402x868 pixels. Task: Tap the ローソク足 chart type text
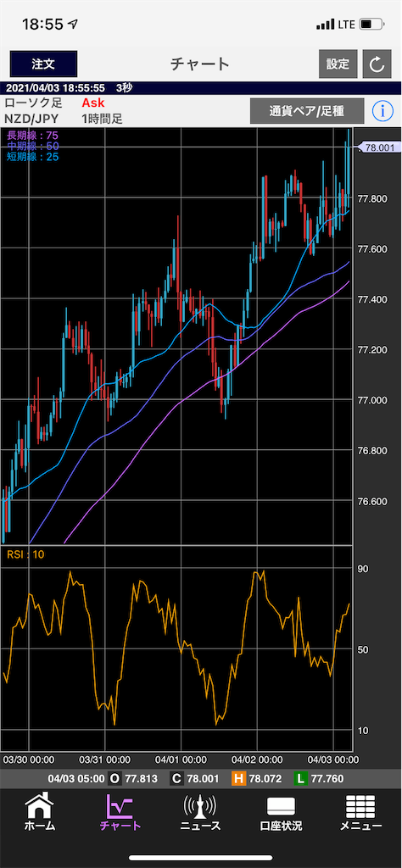pyautogui.click(x=33, y=103)
